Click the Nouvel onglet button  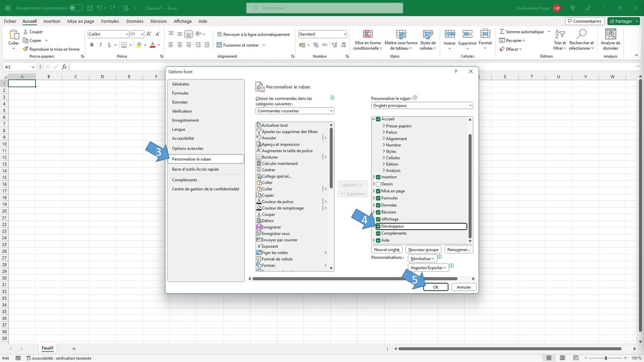[x=386, y=249]
